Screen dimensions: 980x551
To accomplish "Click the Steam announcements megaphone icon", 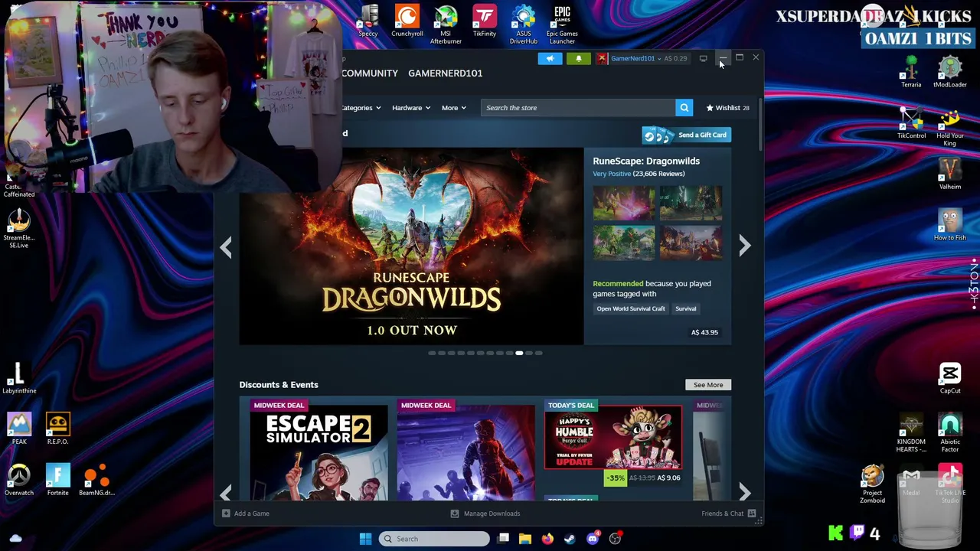I will 550,58.
